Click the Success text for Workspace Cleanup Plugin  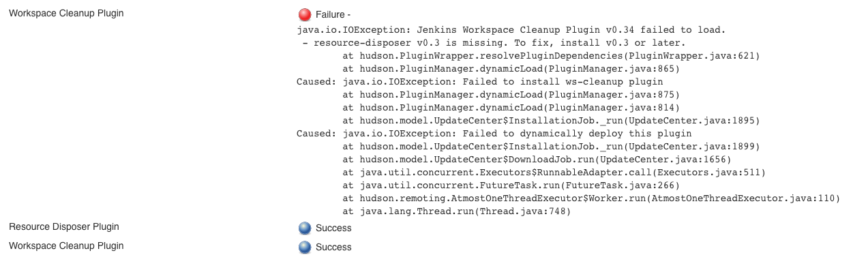tap(333, 247)
